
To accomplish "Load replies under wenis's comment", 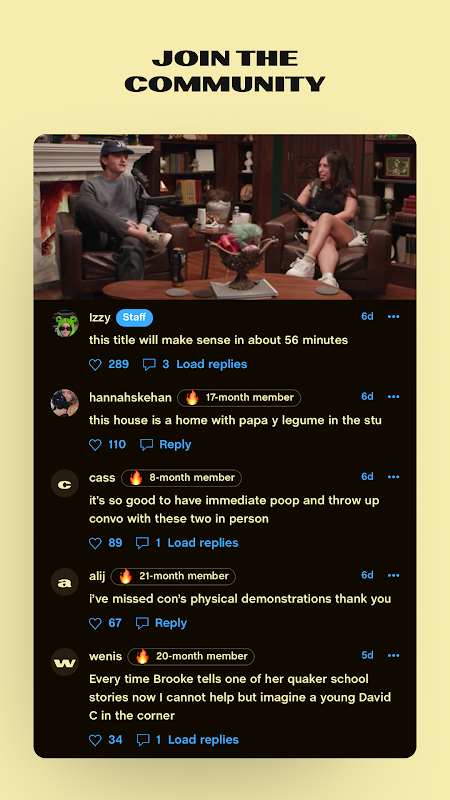I will (204, 740).
